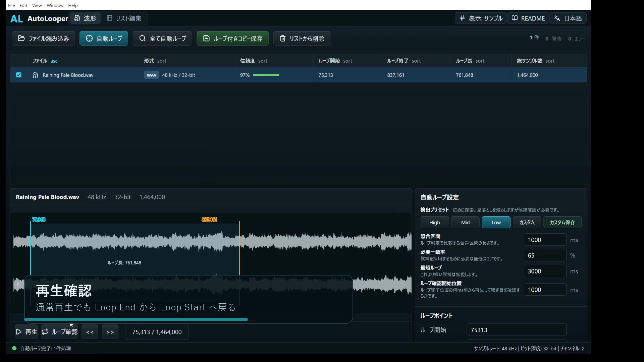Switch to the リスト編集 tab

(124, 18)
